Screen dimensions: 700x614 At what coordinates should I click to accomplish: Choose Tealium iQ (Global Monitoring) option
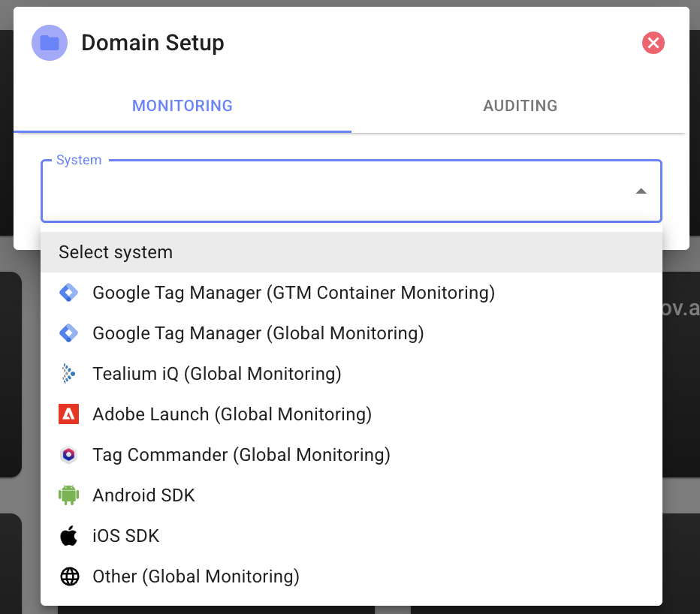pos(216,374)
